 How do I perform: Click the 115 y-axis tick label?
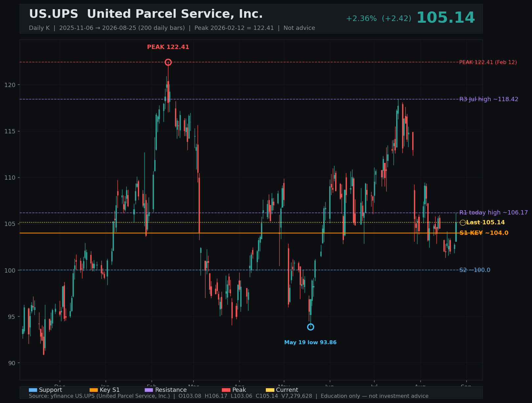click(10, 131)
